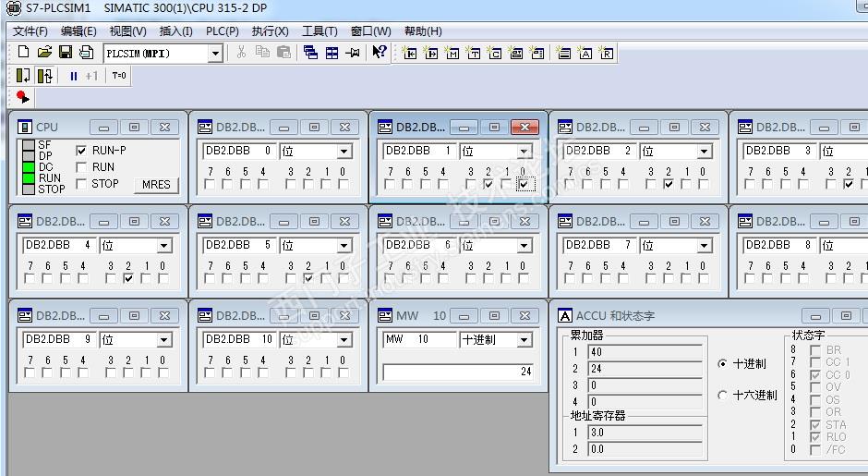Click the save layout icon beside Save
Screen dimensions: 868x476
click(86, 52)
